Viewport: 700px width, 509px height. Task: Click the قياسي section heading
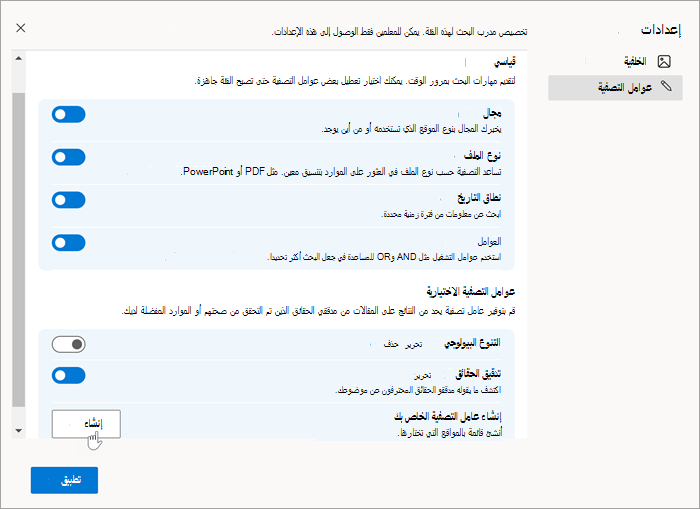[x=504, y=62]
